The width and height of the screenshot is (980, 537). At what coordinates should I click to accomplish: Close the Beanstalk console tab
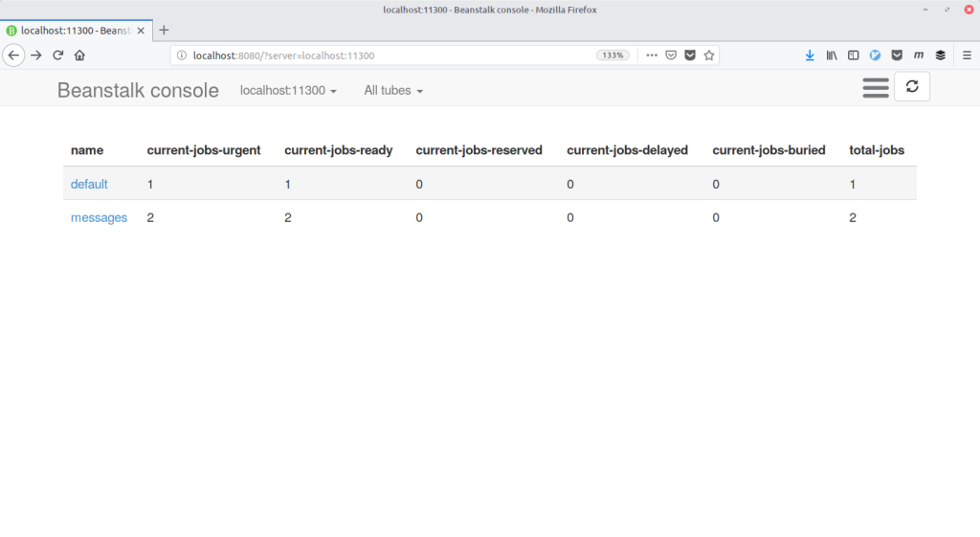point(141,30)
